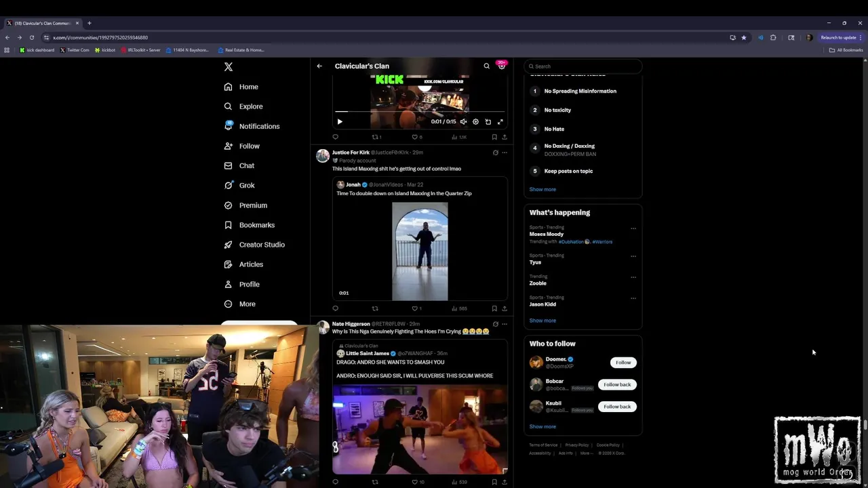The image size is (868, 488).
Task: Open Chat in the sidebar
Action: [239, 165]
